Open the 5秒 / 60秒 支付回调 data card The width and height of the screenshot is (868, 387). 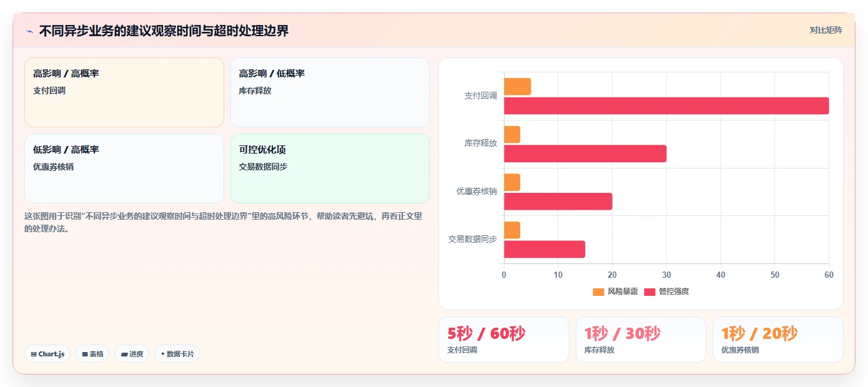504,340
